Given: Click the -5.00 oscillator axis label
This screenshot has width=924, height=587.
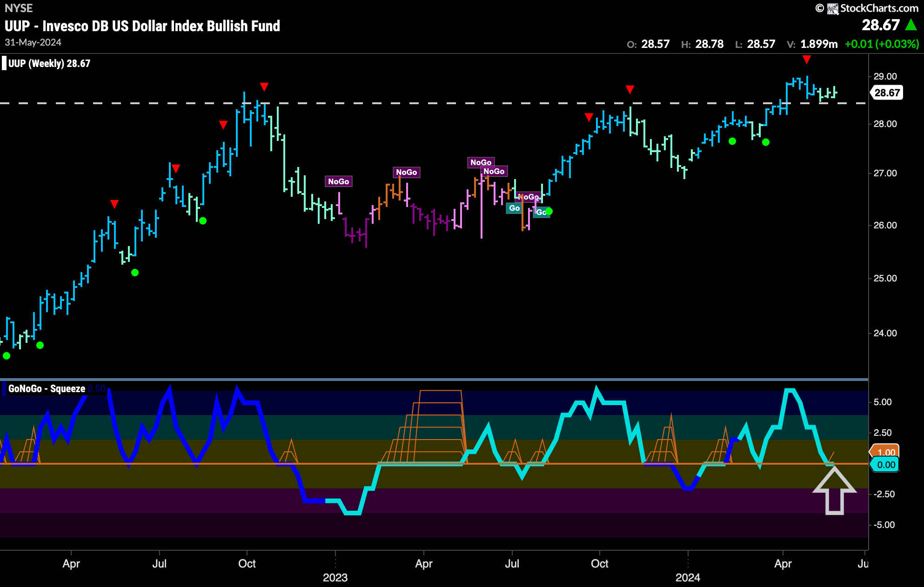Looking at the screenshot, I should click(884, 525).
